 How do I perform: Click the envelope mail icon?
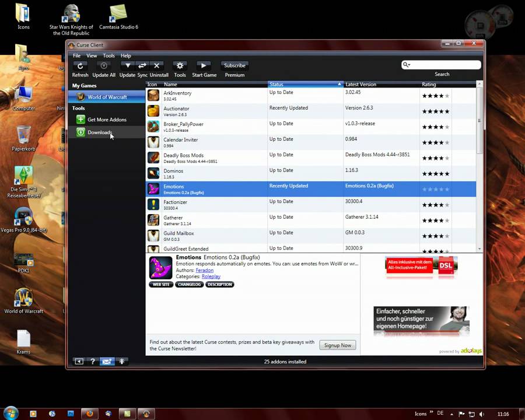point(107,362)
